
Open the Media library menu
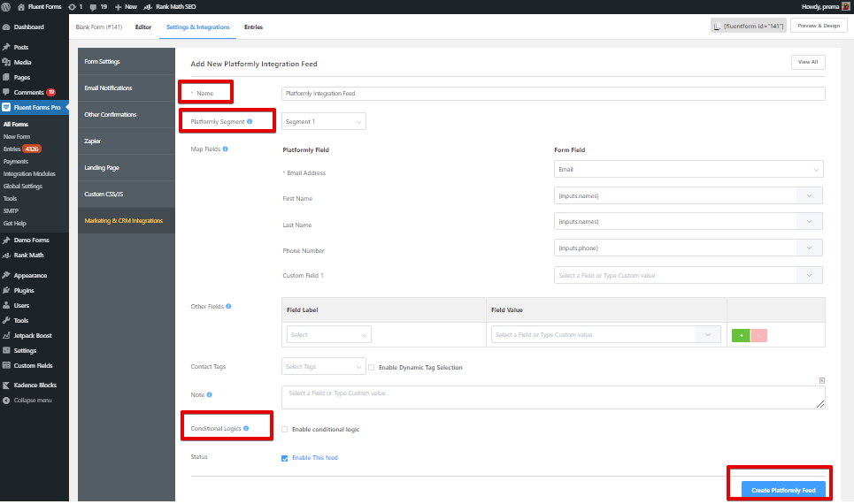[22, 63]
